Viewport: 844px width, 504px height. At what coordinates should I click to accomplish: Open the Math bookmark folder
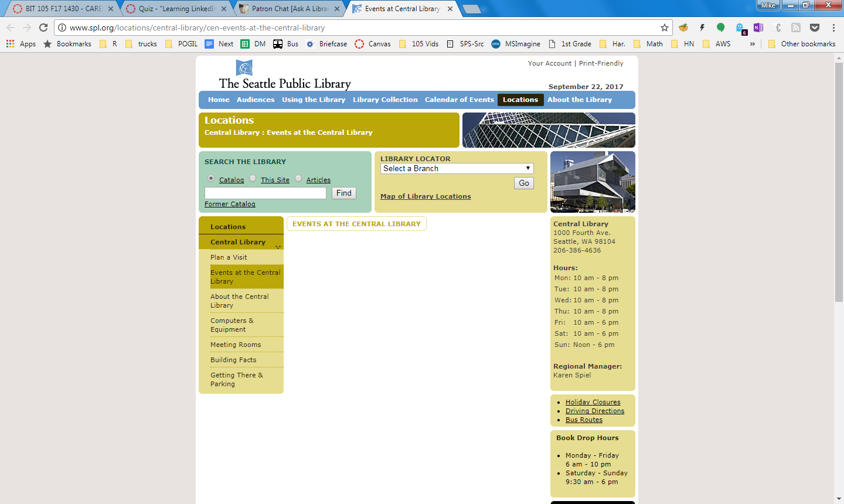648,44
